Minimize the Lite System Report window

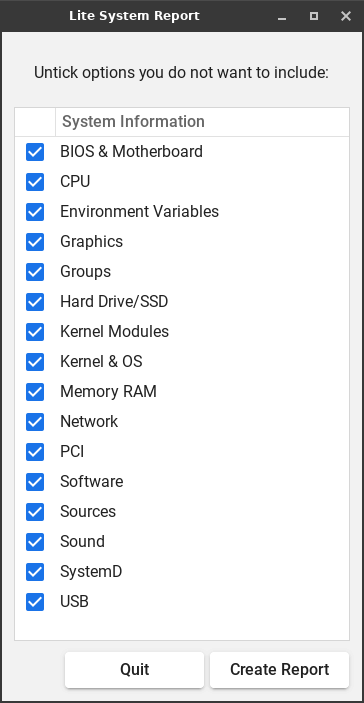pos(282,17)
